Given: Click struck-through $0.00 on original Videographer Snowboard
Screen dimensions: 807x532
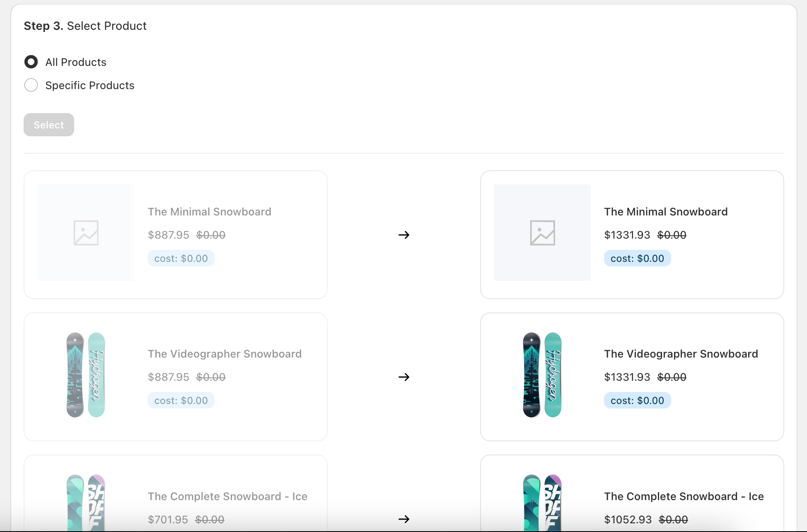Looking at the screenshot, I should (211, 377).
